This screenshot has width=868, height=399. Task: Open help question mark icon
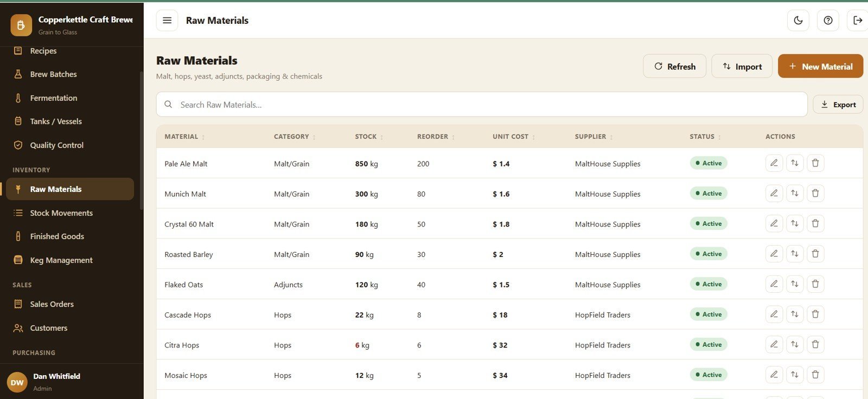click(x=828, y=21)
